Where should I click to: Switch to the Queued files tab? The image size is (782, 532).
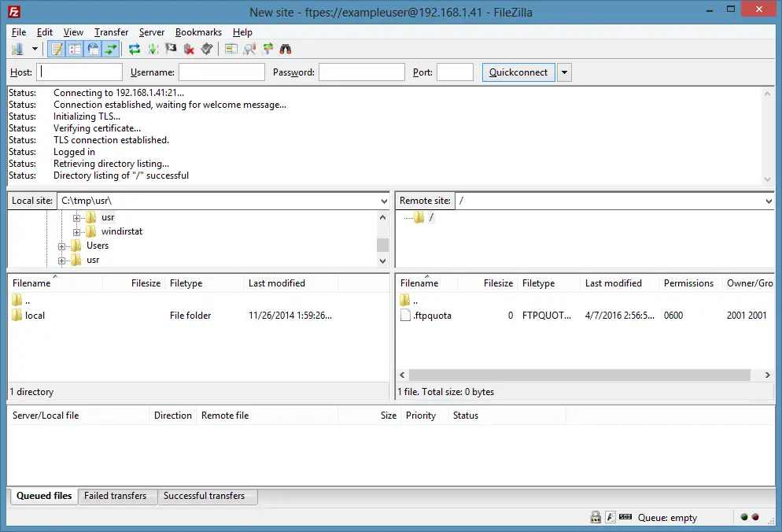(44, 496)
